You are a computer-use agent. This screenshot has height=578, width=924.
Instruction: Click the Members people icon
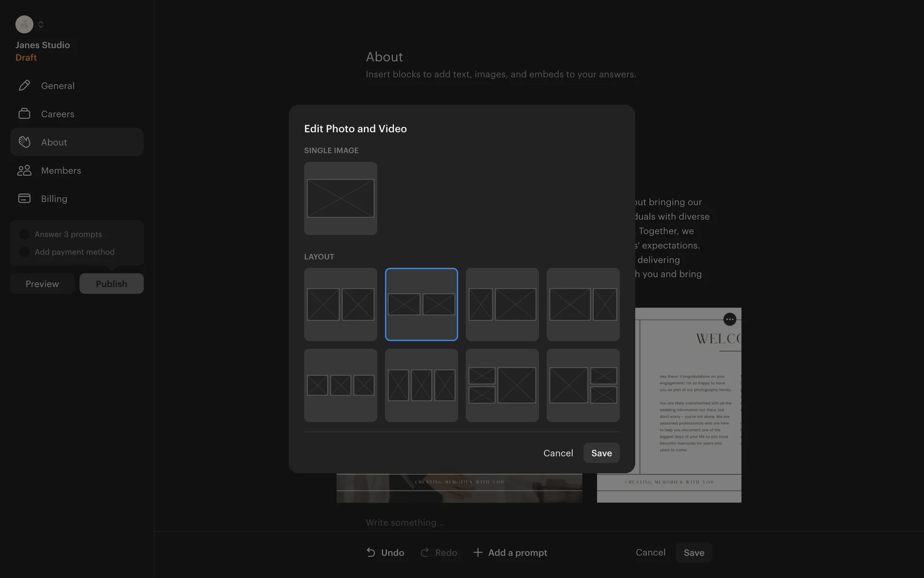point(25,171)
